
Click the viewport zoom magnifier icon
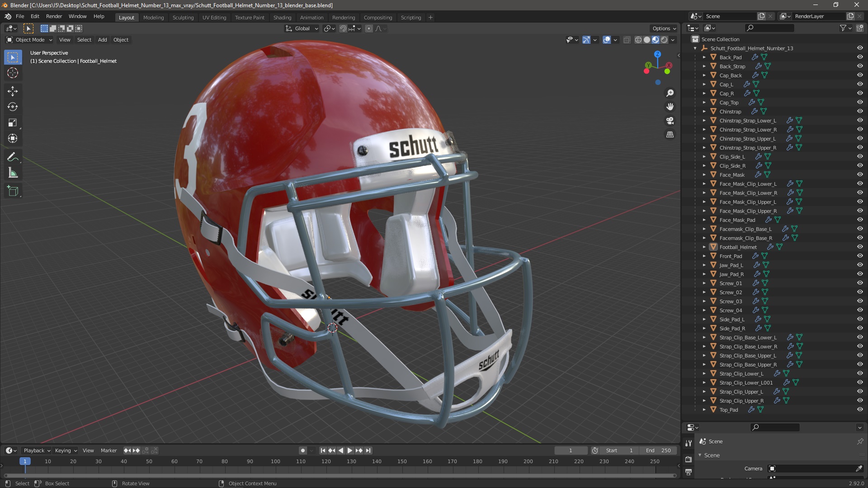coord(670,93)
